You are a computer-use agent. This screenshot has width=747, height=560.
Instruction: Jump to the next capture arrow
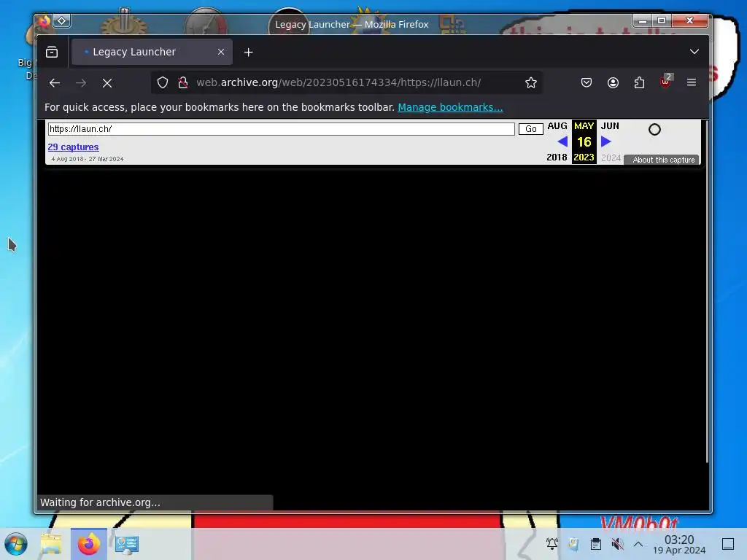point(605,141)
